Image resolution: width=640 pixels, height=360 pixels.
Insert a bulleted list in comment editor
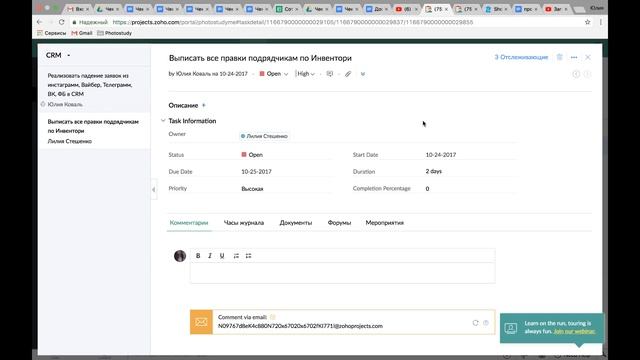[248, 256]
